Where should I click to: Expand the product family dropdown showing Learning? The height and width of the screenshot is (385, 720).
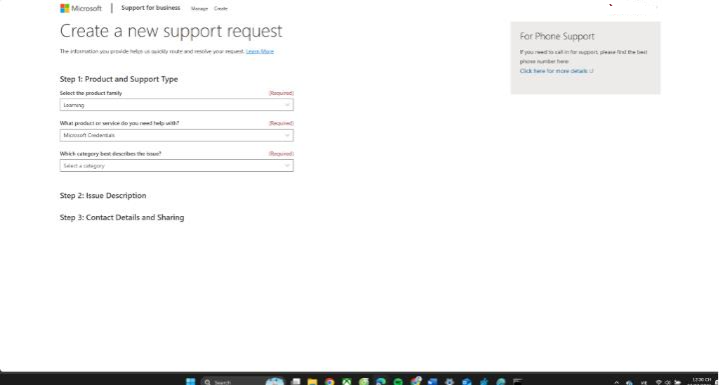(x=176, y=105)
